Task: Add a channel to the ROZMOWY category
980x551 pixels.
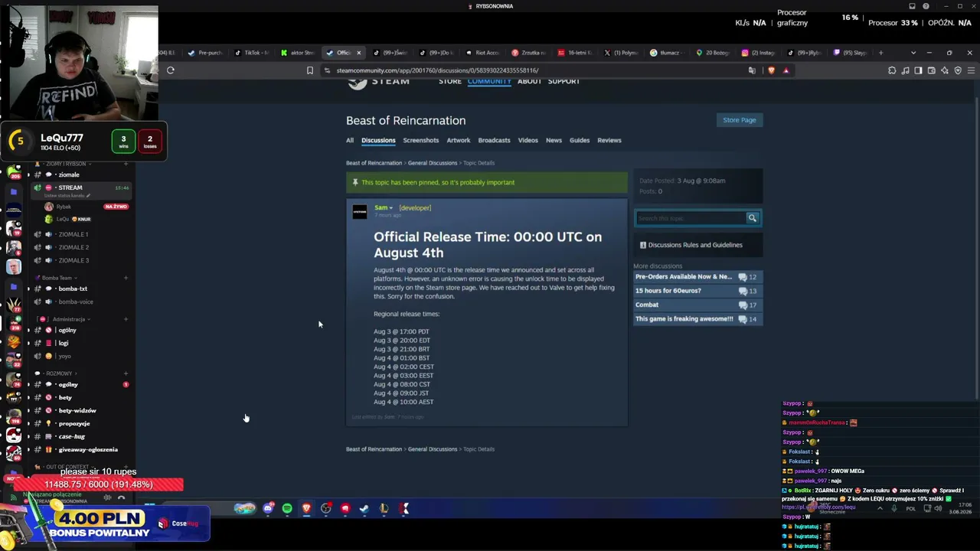Action: [126, 373]
